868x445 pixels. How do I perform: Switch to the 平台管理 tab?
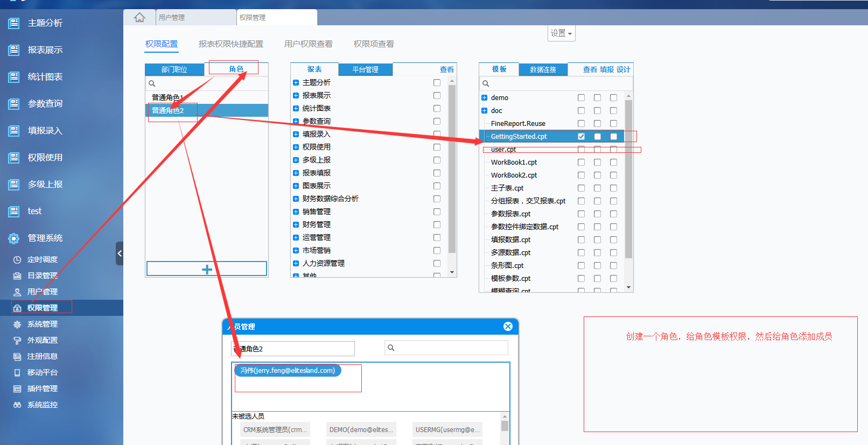[x=366, y=69]
